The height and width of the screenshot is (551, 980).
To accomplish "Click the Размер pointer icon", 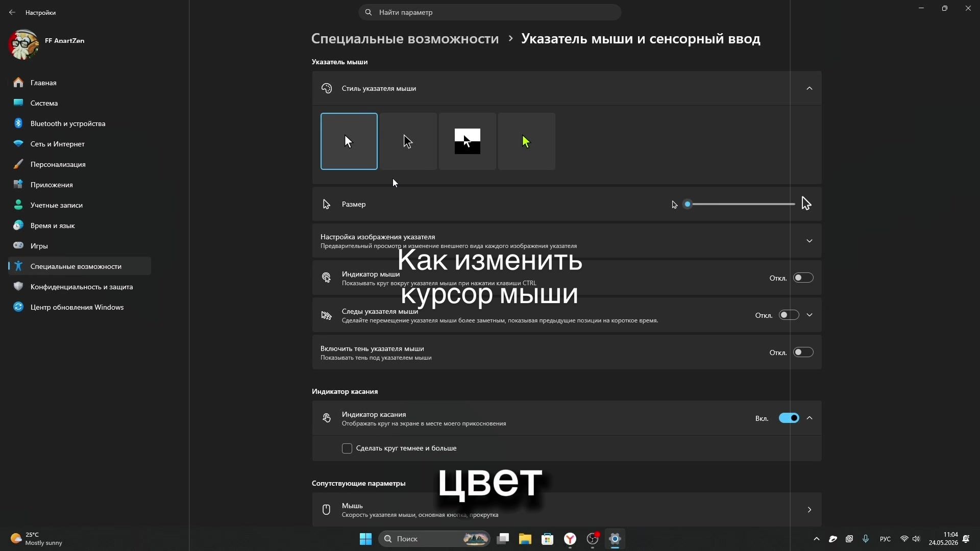I will point(327,205).
